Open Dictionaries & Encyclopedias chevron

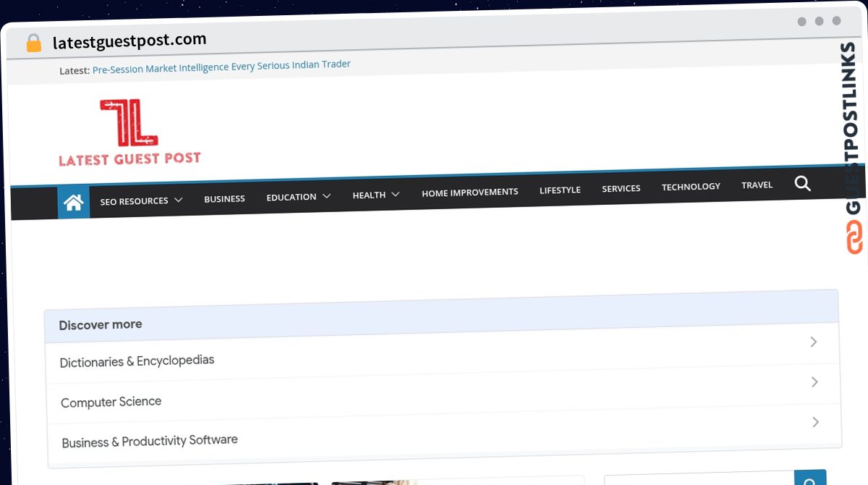pyautogui.click(x=814, y=342)
